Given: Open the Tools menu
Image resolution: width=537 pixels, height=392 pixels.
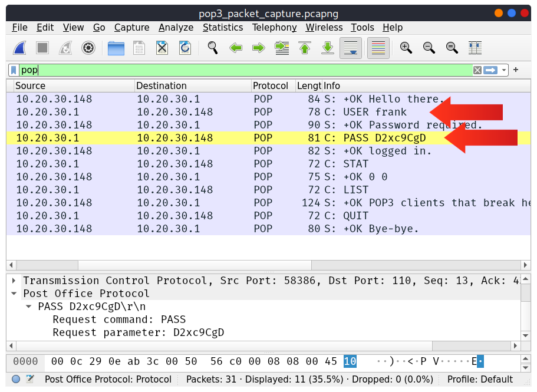Looking at the screenshot, I should (363, 27).
